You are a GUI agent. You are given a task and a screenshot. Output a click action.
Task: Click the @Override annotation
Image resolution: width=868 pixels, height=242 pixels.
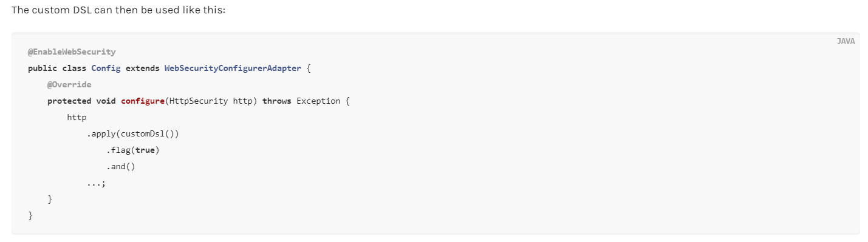pyautogui.click(x=69, y=85)
